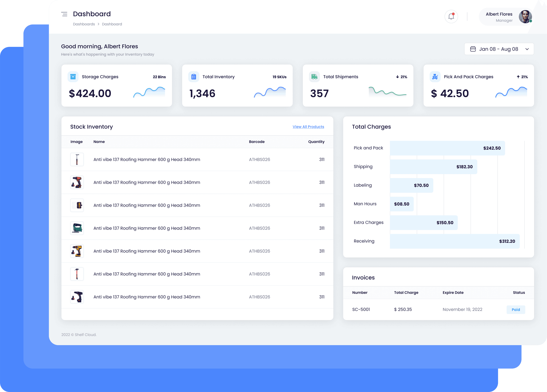
Task: Click the calendar icon in the date range picker
Action: (473, 49)
